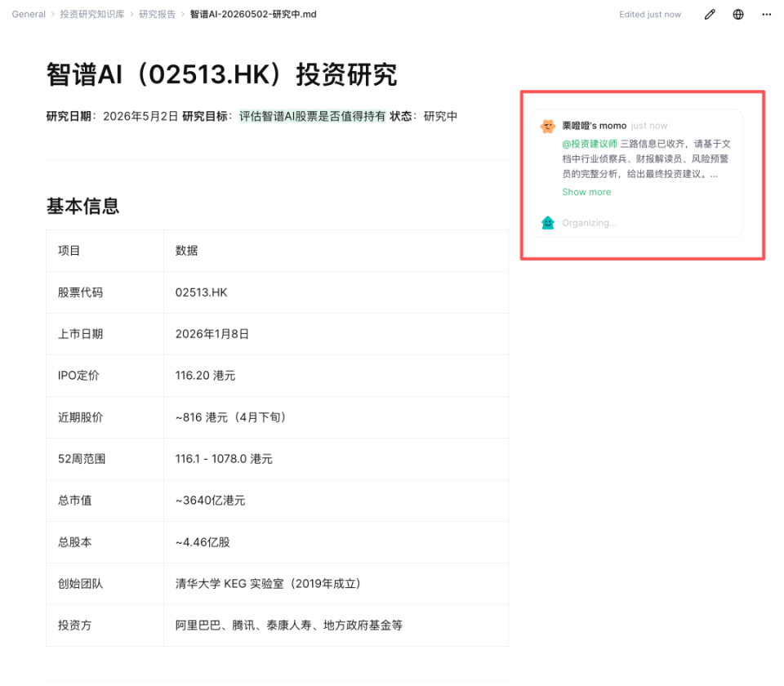Click the orange momo avatar in comment
The width and height of the screenshot is (784, 686).
[x=548, y=126]
